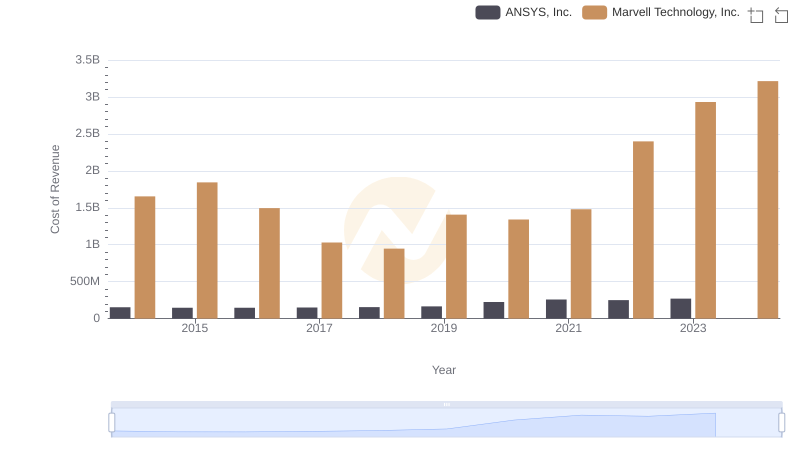Click the 1B y-axis label

click(92, 244)
